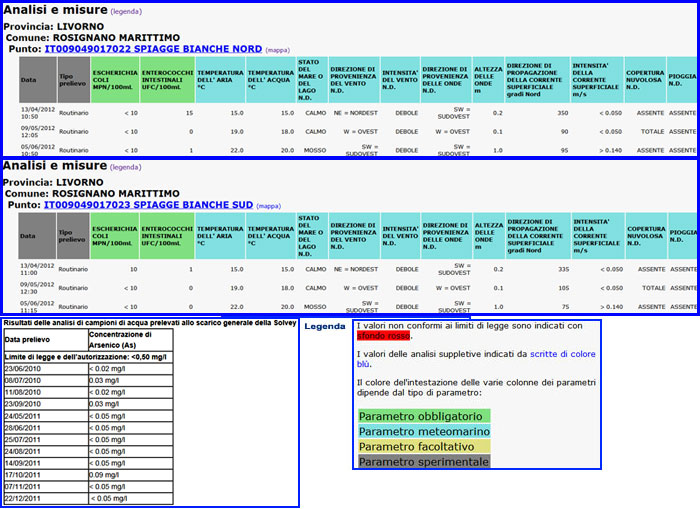Click the '09/05/2012 12:05' date cell
Viewport: 700px width, 509px height.
[38, 132]
